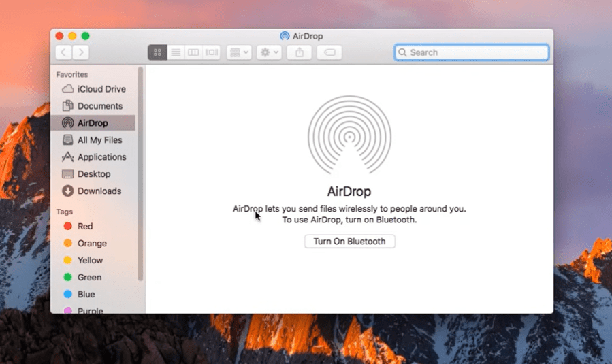Open Downloads in the sidebar
612x364 pixels.
(94, 191)
